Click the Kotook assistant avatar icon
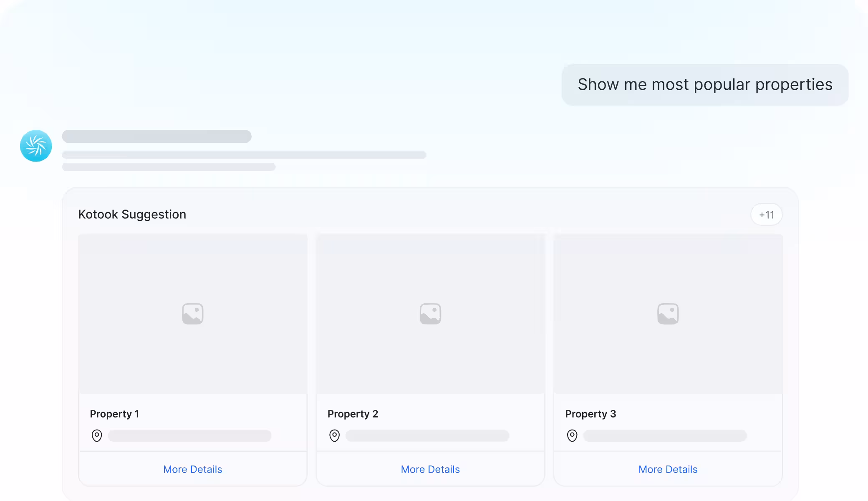The width and height of the screenshot is (868, 501). [36, 146]
